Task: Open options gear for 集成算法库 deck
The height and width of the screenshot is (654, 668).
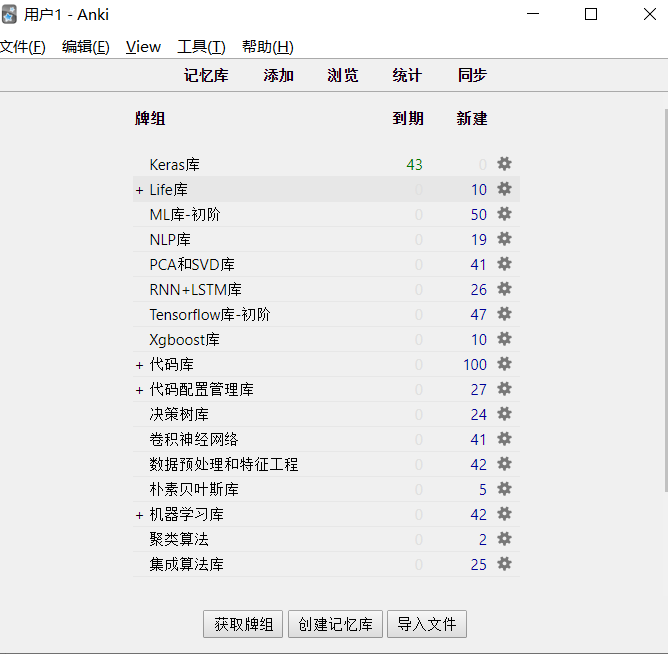Action: pyautogui.click(x=504, y=564)
